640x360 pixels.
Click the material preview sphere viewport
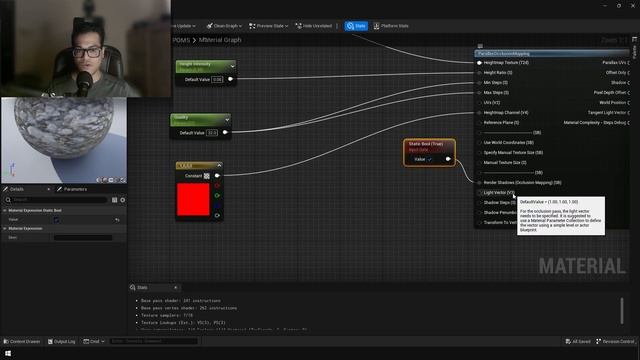[x=64, y=140]
